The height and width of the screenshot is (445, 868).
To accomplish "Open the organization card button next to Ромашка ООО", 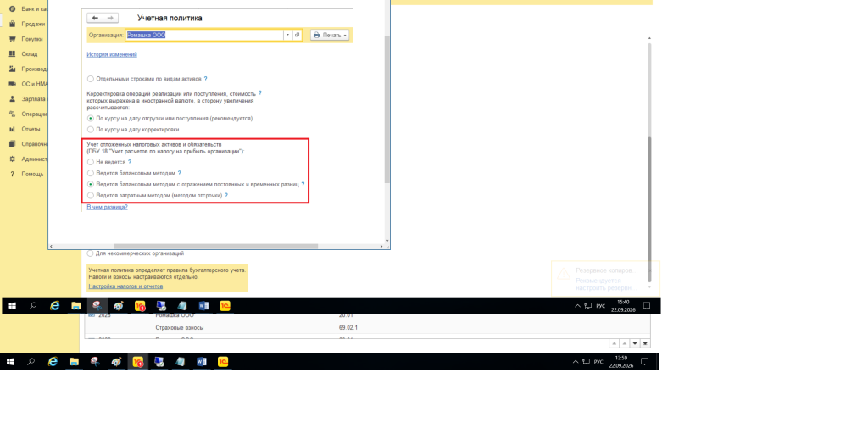I will (298, 35).
